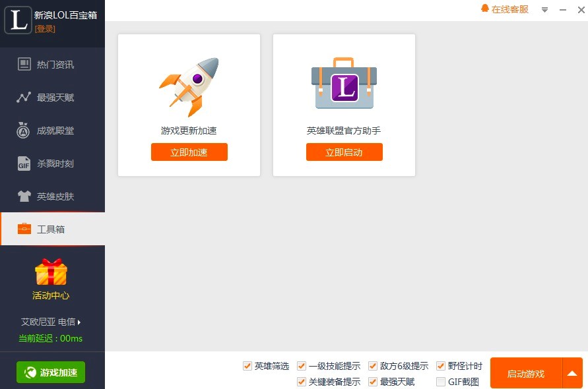
Task: Toggle the 敌方6级提示 checkbox
Action: [373, 366]
